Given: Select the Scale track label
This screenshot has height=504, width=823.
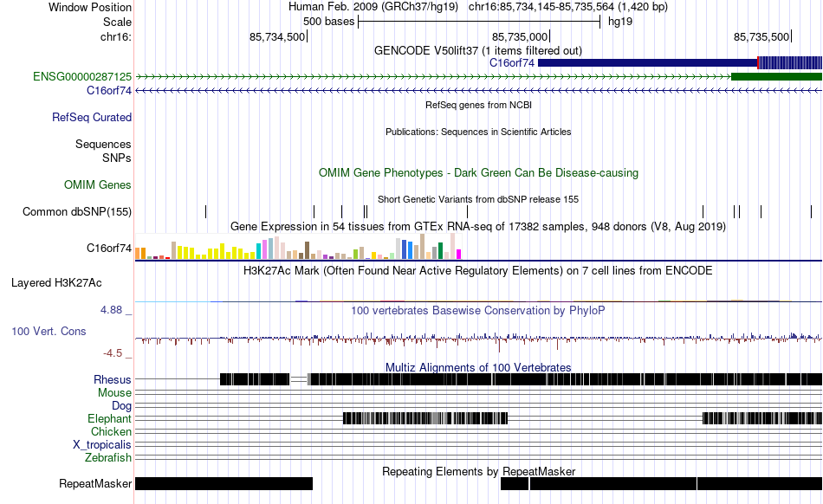Looking at the screenshot, I should tap(117, 22).
